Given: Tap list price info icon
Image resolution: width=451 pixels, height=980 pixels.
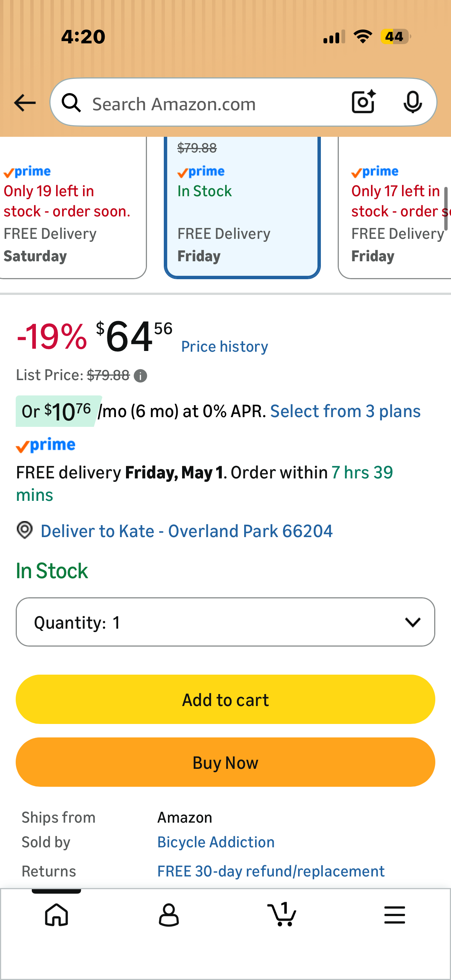Looking at the screenshot, I should (x=141, y=376).
